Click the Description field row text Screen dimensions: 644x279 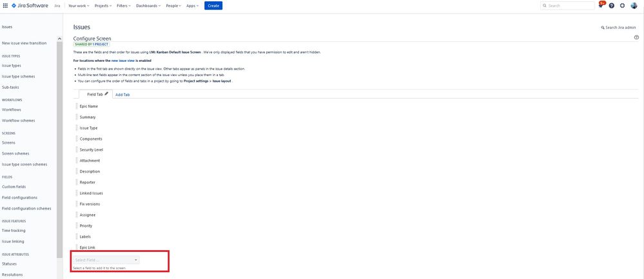[90, 171]
